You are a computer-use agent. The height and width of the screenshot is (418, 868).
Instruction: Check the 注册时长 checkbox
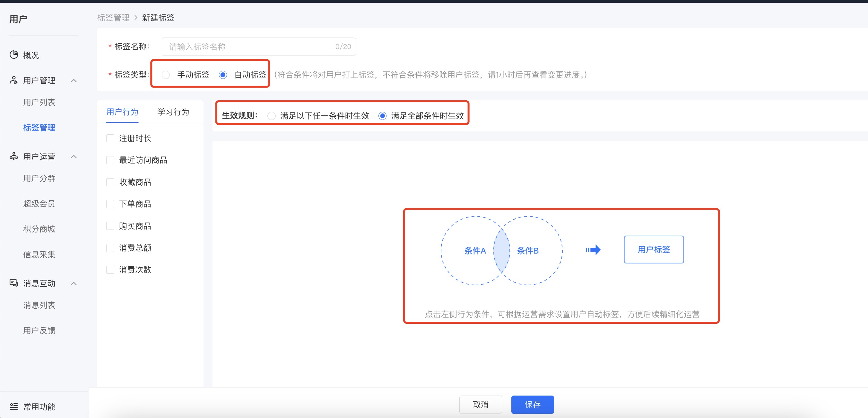point(110,138)
